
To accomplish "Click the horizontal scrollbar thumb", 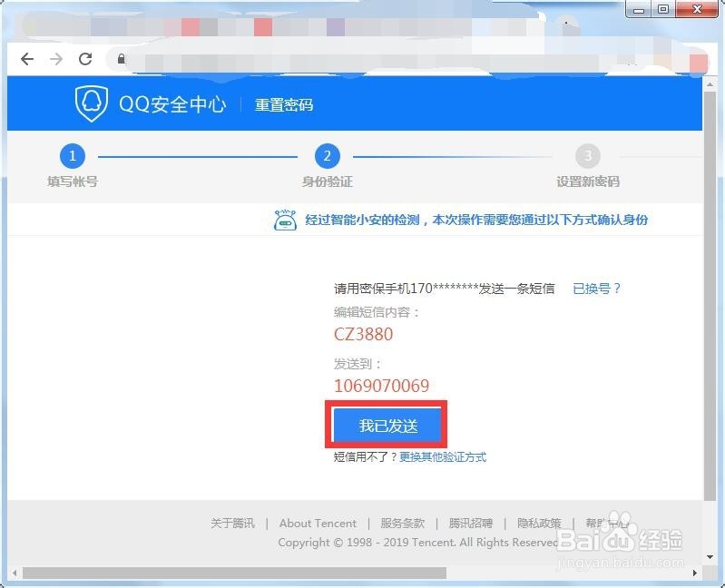I will [x=234, y=573].
